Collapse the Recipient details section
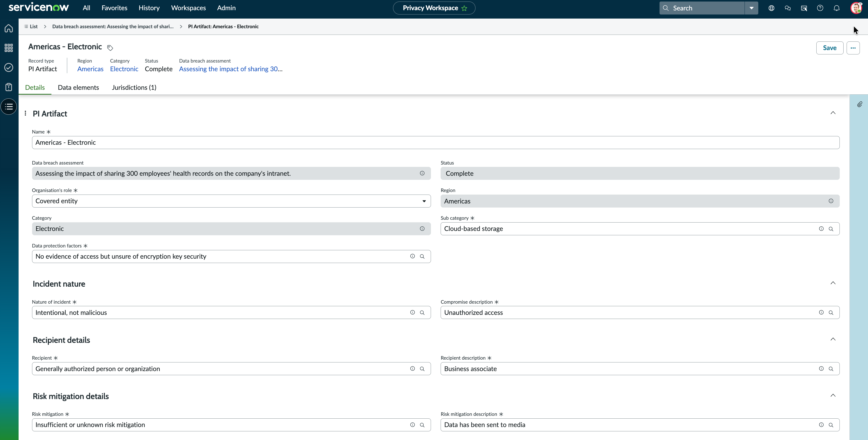 833,339
